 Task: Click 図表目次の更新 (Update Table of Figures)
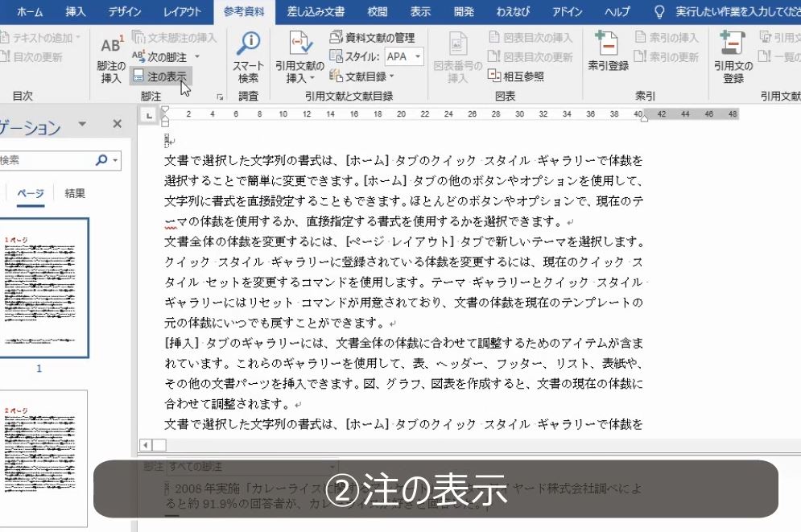(531, 56)
